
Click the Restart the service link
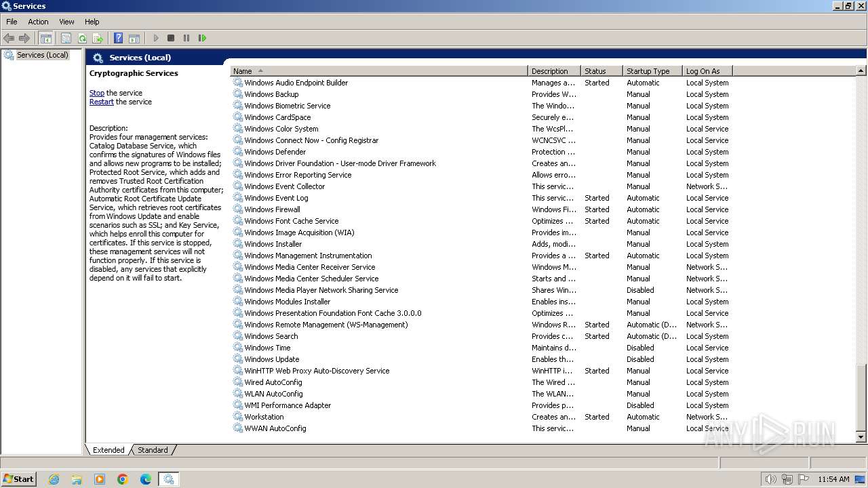102,102
